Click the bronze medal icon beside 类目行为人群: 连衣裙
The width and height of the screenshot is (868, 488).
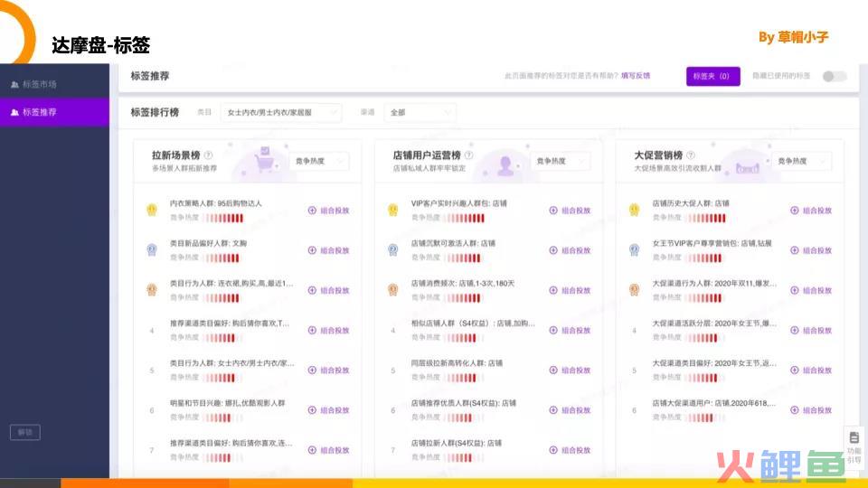pos(152,290)
